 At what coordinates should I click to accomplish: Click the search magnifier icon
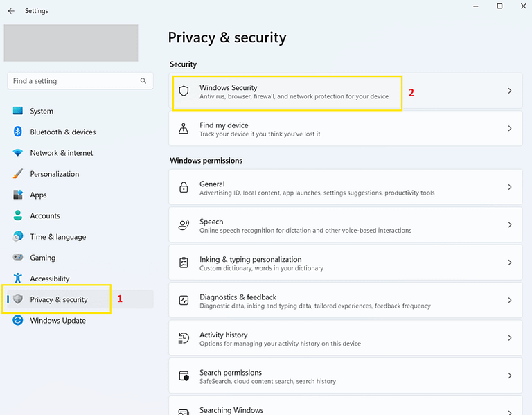(143, 81)
